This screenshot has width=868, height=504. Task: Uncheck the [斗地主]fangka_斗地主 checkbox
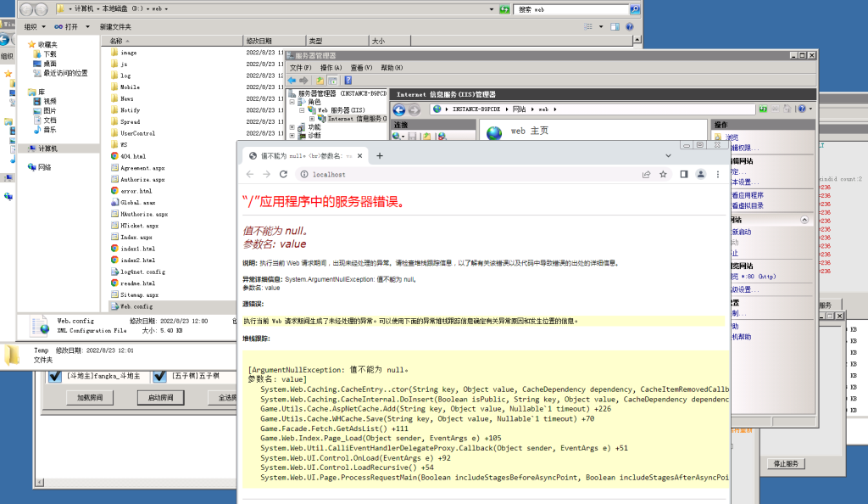click(55, 376)
